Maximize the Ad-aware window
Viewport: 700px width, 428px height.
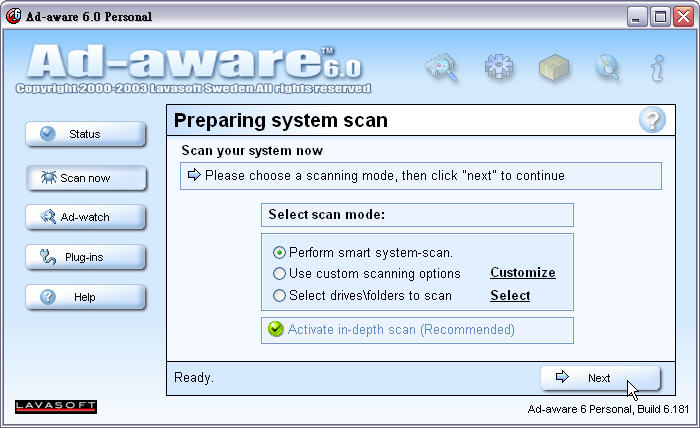660,17
